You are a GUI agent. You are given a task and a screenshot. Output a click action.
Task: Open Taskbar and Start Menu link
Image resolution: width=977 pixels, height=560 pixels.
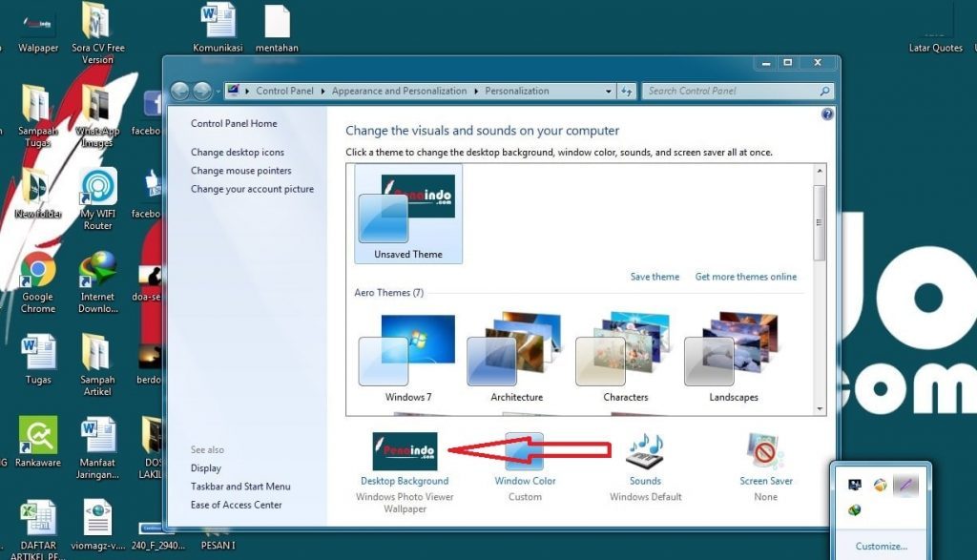tap(240, 487)
